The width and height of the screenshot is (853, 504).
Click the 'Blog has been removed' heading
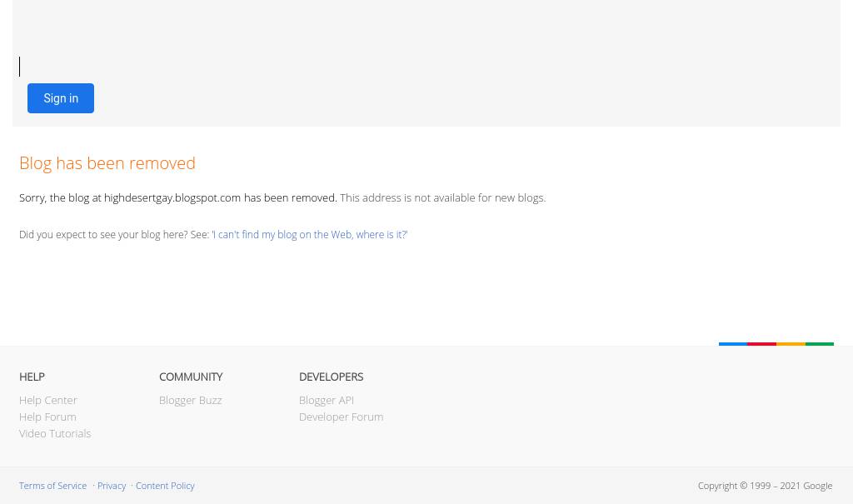point(107,163)
